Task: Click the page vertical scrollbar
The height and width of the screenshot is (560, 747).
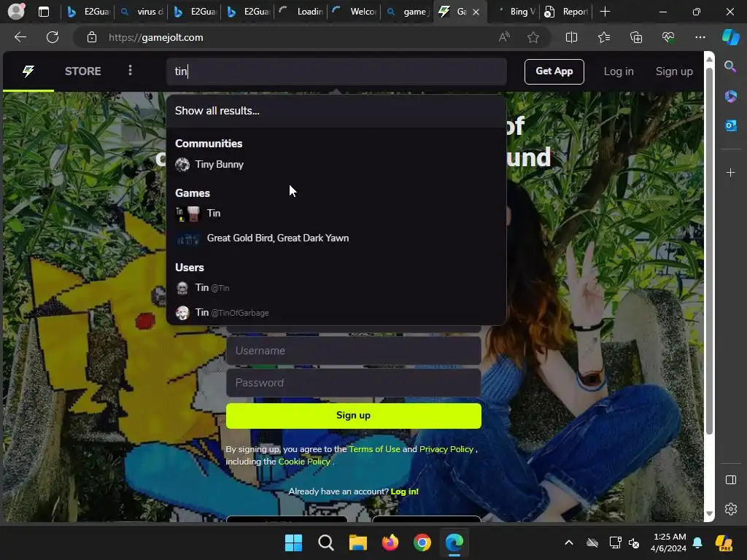Action: coord(709,252)
